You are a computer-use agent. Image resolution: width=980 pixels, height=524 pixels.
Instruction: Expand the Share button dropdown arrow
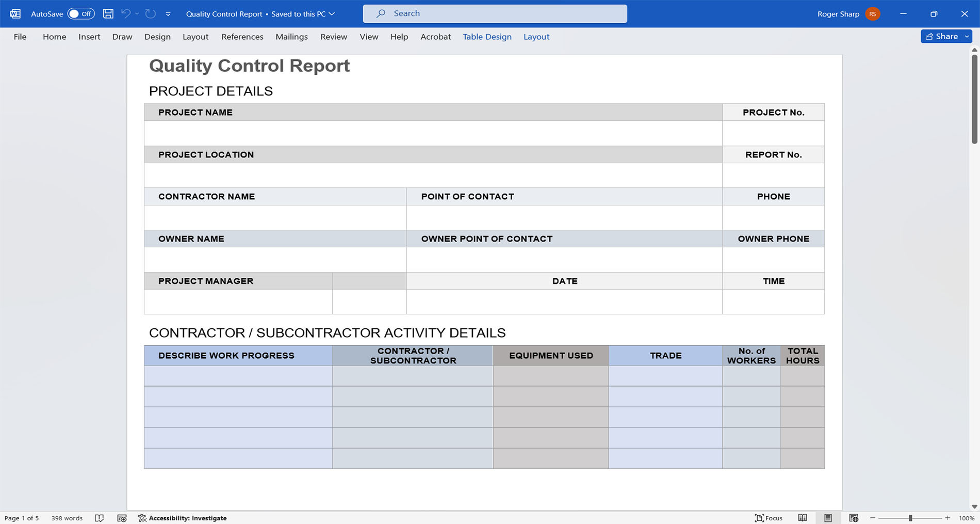click(x=967, y=36)
